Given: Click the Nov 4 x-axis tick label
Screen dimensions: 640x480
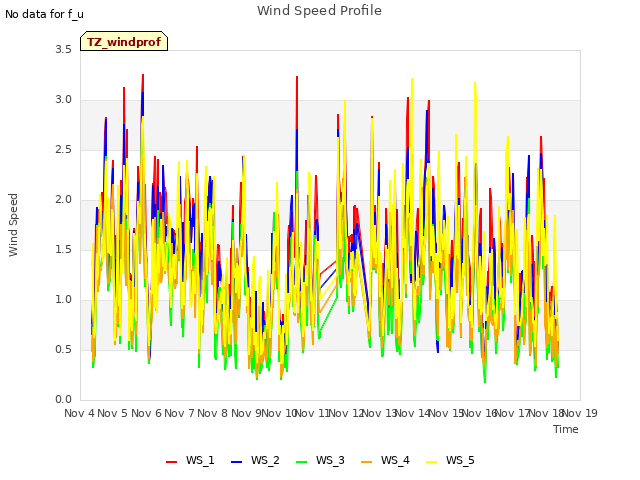Looking at the screenshot, I should click(79, 413).
